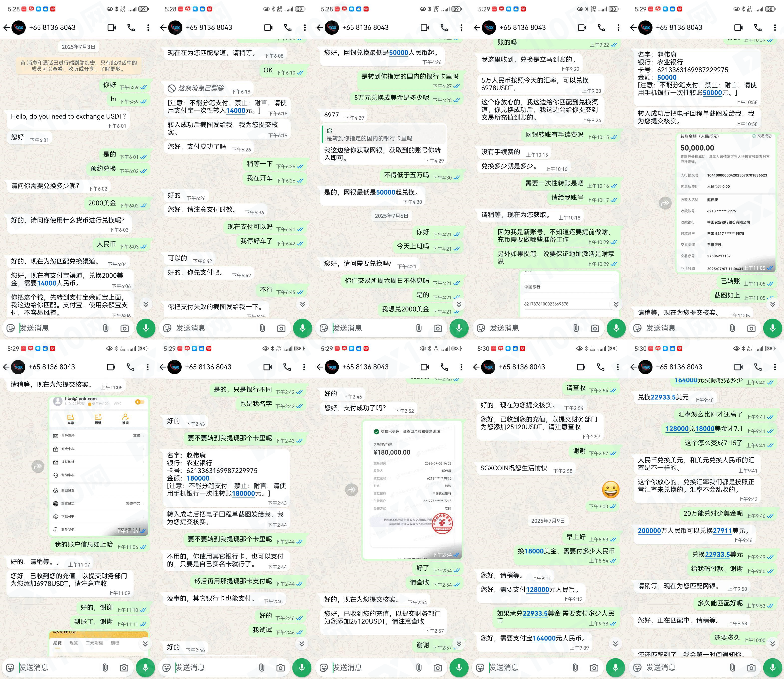Tap scroll-down chevron beside 中国银行 form image
Image resolution: width=784 pixels, height=679 pixels.
616,304
